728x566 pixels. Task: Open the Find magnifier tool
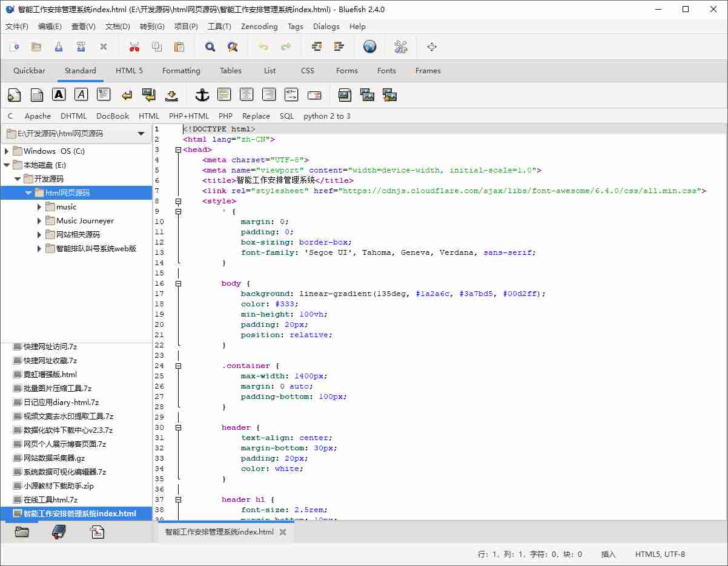[210, 47]
